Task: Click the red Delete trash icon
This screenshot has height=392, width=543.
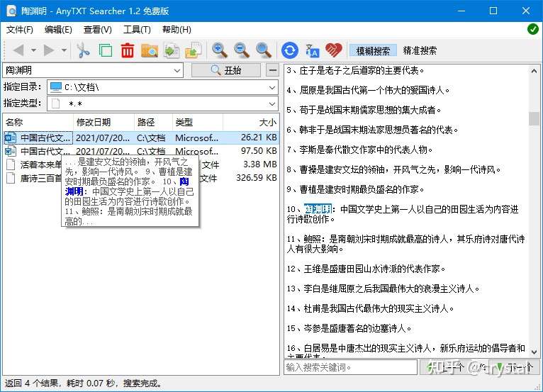Action: (128, 50)
